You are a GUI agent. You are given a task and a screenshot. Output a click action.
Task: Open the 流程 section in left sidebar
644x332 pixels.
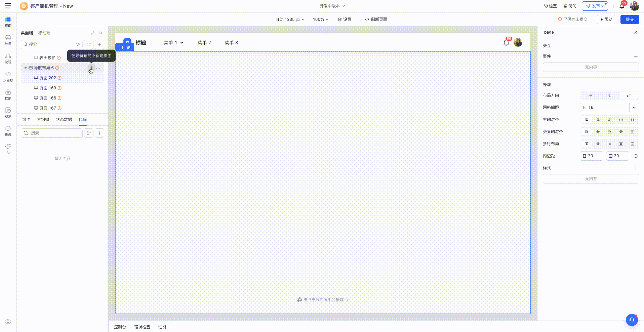tap(8, 58)
